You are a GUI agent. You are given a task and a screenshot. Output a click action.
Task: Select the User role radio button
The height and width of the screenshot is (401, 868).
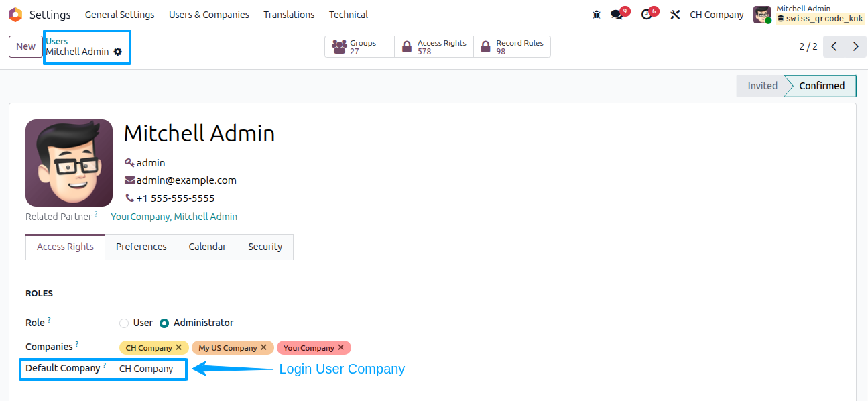pyautogui.click(x=124, y=323)
